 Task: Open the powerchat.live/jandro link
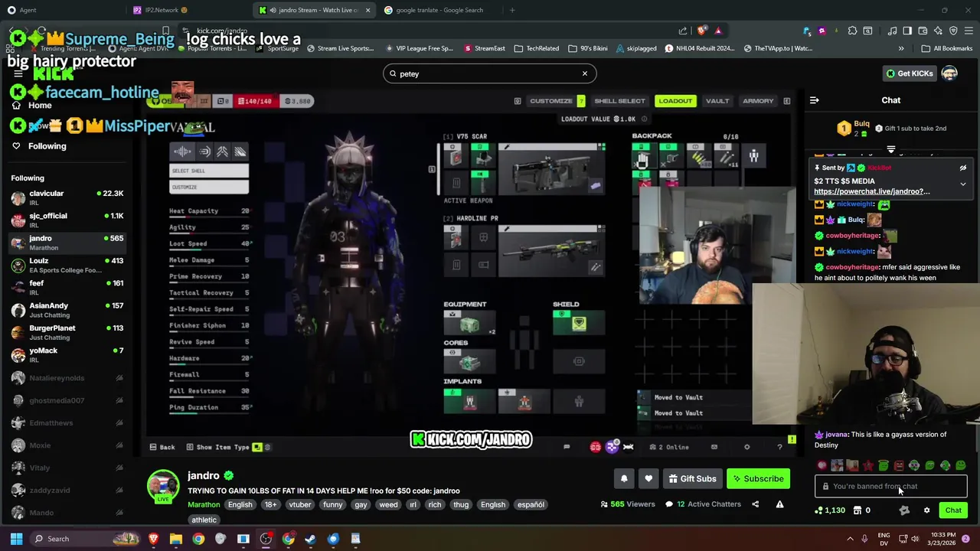click(872, 191)
